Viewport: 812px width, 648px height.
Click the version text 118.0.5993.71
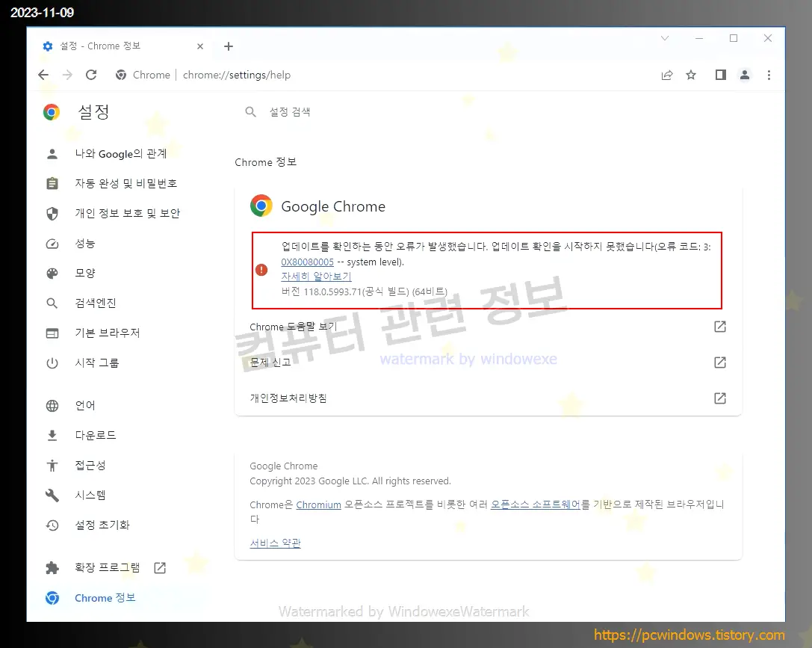(x=332, y=291)
